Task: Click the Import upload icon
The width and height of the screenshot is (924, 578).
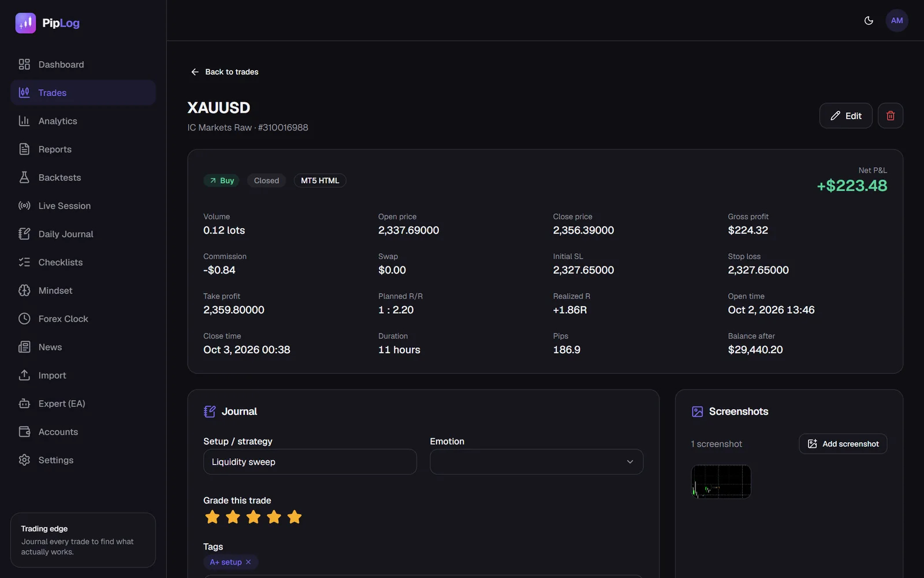Action: 24,375
